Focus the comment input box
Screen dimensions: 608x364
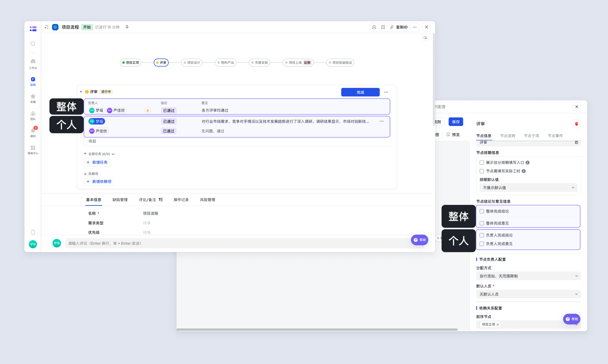(245, 243)
